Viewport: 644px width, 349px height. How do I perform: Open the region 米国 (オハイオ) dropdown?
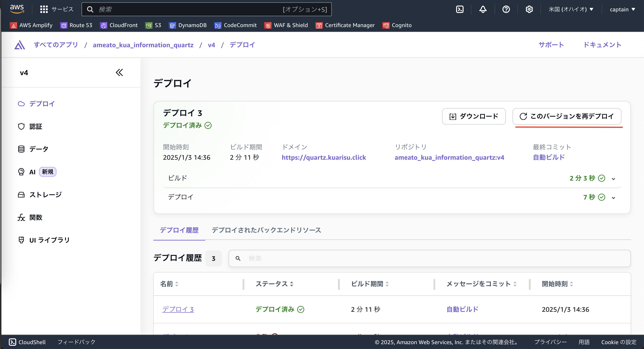[x=571, y=9]
